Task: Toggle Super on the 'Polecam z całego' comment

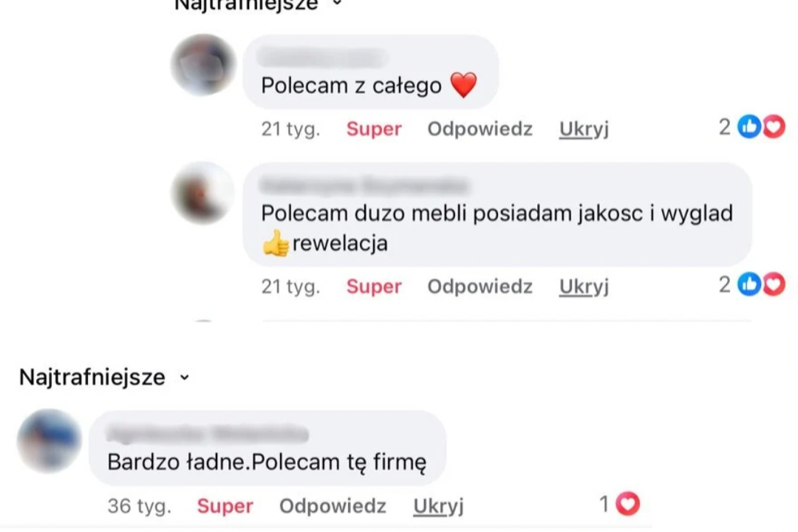Action: (x=374, y=129)
